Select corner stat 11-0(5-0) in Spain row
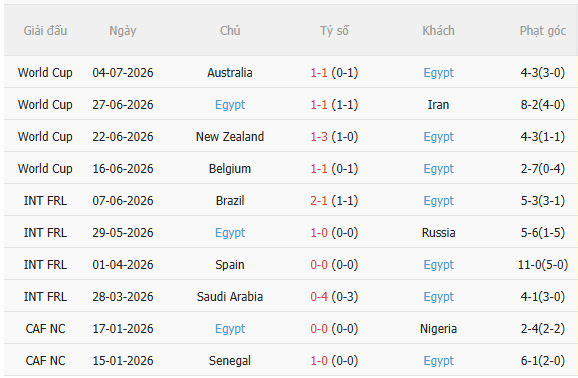This screenshot has height=378, width=578. pyautogui.click(x=543, y=265)
